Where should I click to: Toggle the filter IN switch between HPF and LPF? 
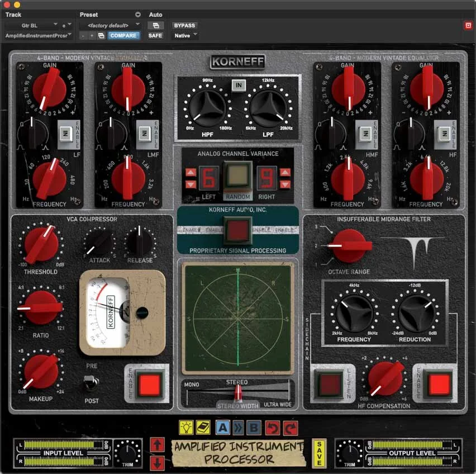[239, 86]
